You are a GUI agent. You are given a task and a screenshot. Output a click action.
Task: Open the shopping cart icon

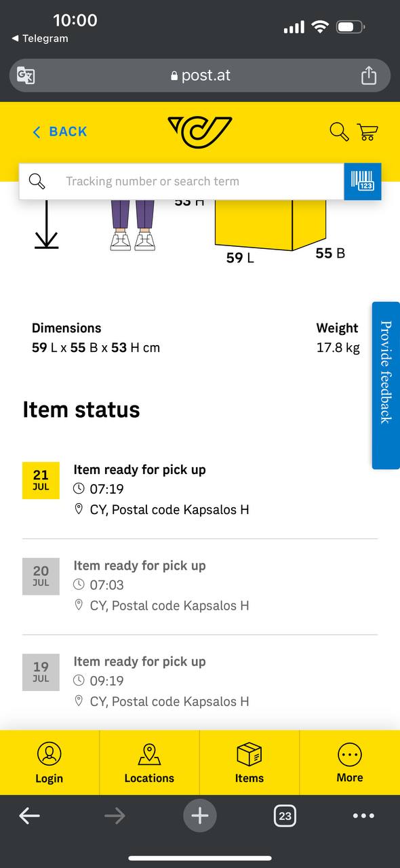(x=367, y=132)
